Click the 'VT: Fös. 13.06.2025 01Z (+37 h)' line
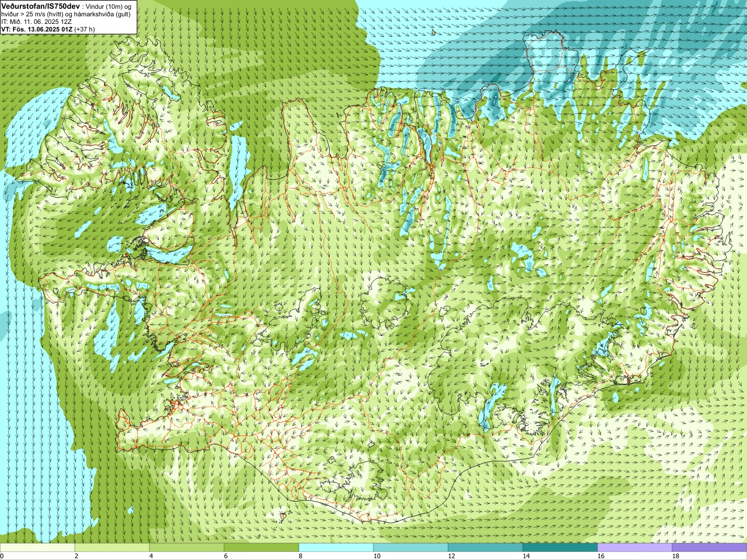Viewport: 747px width, 560px height. tap(48, 29)
